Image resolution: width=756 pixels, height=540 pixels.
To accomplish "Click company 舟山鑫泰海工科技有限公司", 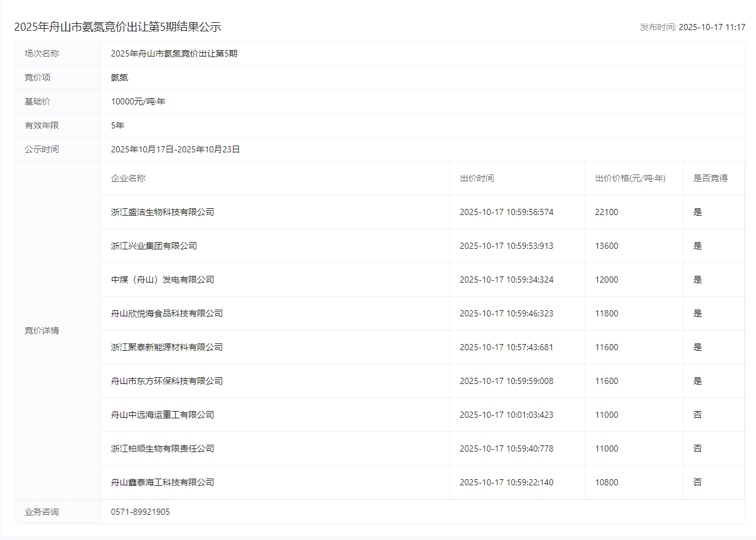I will (162, 482).
